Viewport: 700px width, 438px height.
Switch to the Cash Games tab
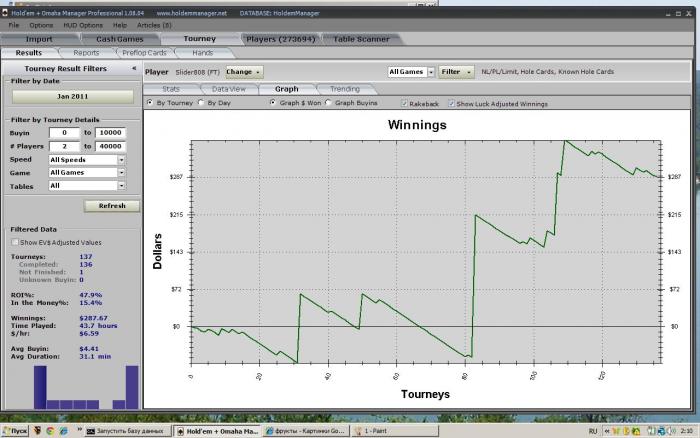point(120,39)
